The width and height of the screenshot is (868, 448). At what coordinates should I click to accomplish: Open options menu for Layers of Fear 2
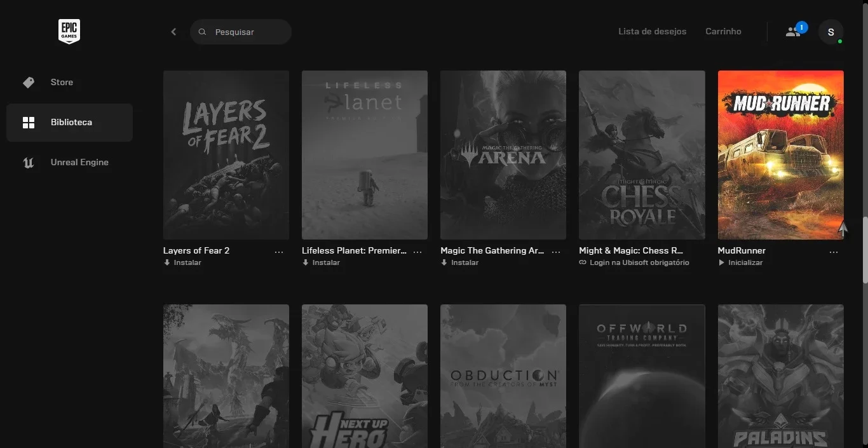[279, 252]
